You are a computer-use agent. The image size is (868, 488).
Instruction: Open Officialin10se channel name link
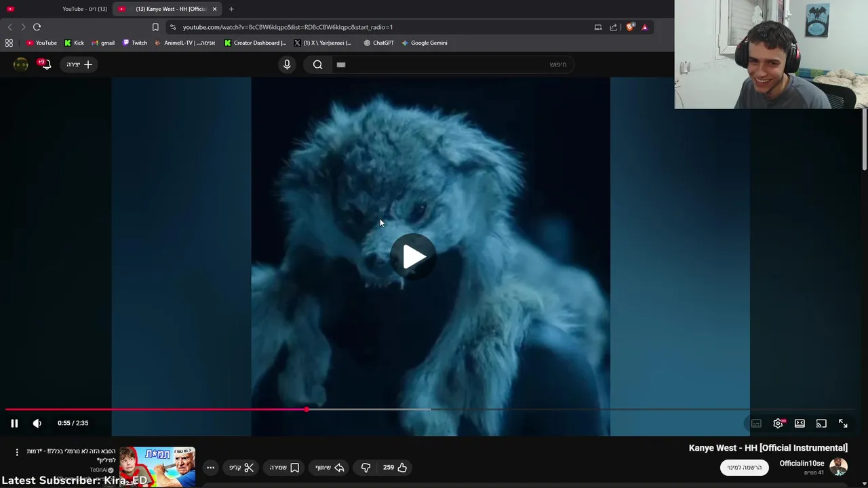802,464
